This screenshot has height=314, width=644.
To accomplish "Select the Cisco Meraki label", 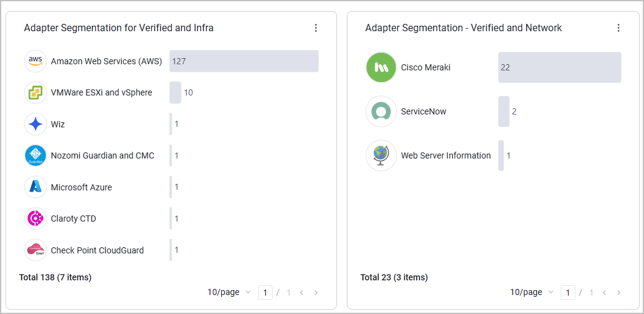I will (x=425, y=67).
